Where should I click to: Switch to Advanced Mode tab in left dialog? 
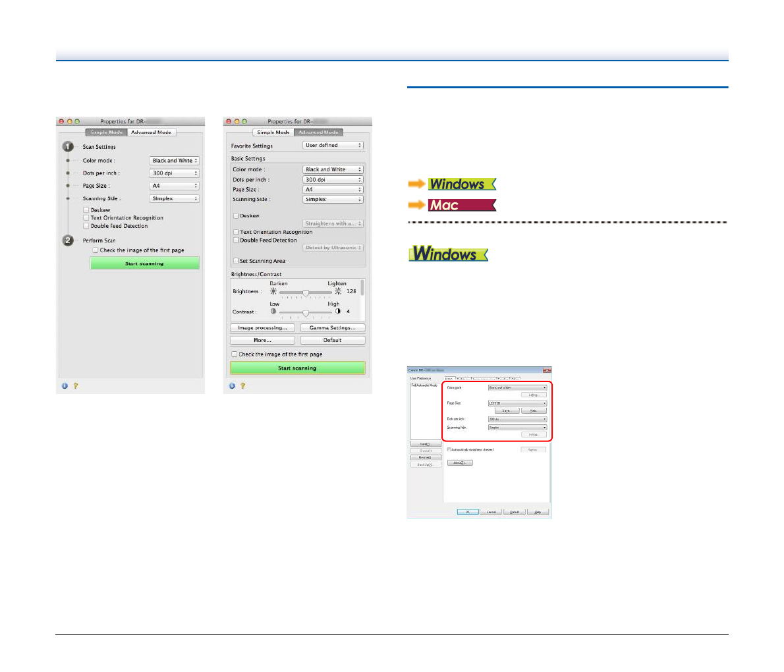151,132
